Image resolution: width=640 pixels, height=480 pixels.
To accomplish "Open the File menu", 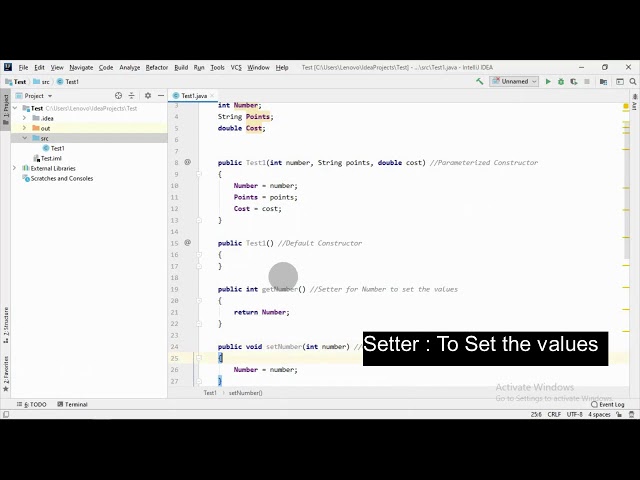I will 23,67.
